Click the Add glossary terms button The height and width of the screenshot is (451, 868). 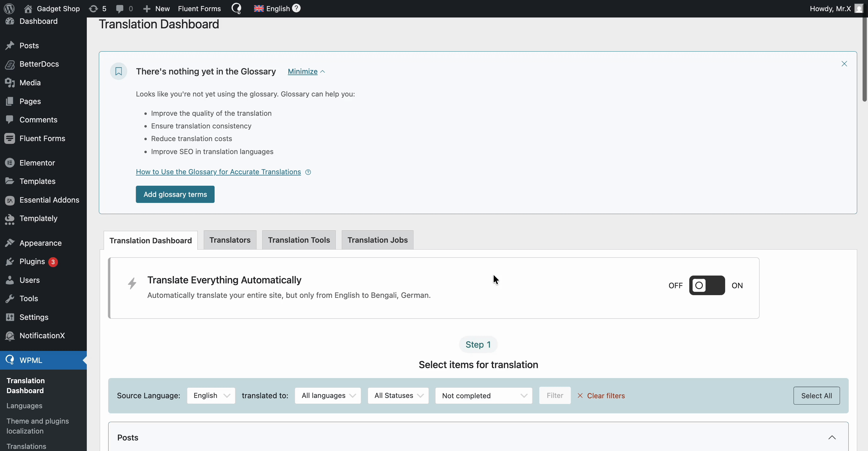[x=175, y=194]
